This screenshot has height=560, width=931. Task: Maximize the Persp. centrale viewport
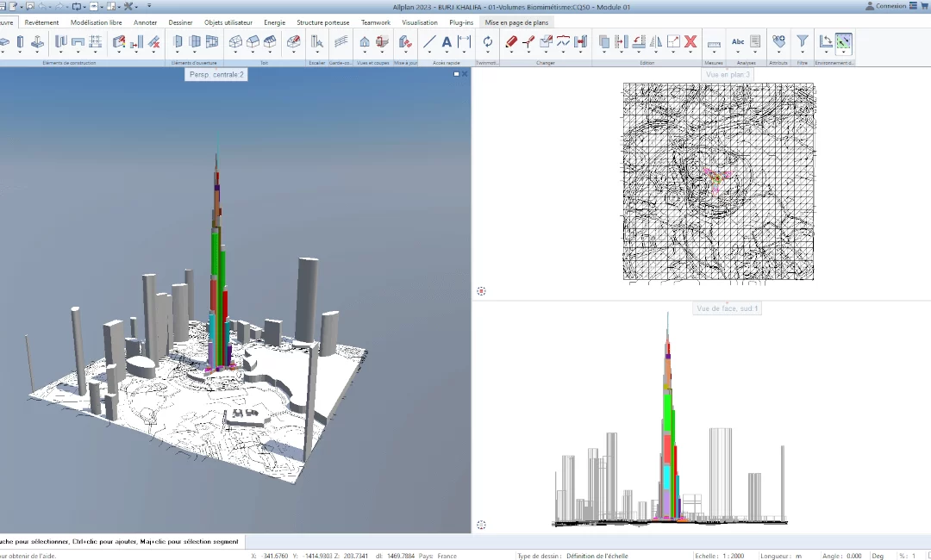[457, 74]
